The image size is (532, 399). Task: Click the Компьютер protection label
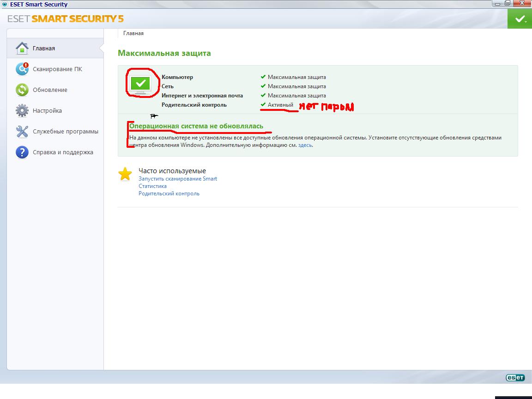tap(177, 77)
